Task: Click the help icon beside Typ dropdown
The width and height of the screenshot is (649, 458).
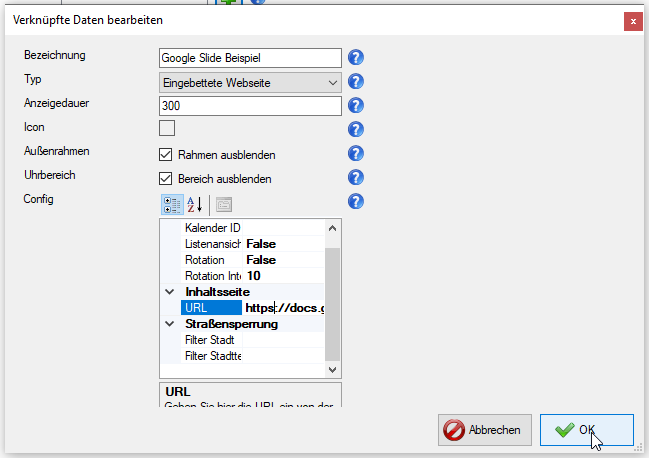Action: click(355, 82)
